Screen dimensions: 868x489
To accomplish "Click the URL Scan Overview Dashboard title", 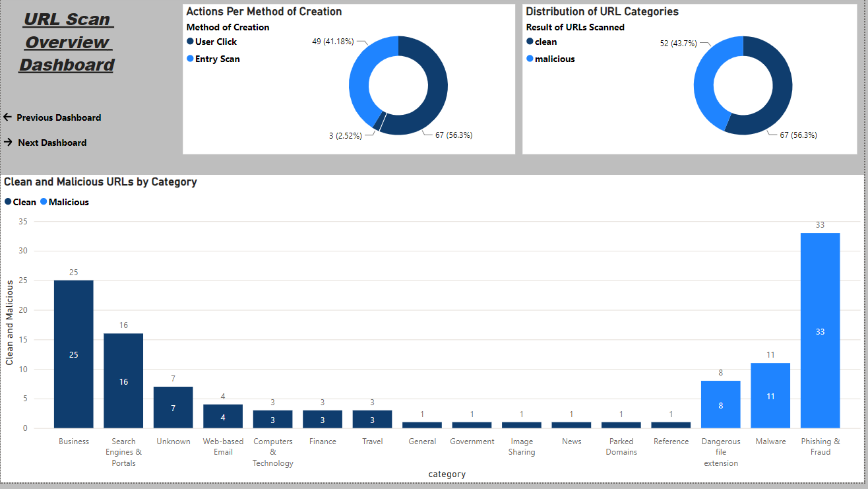I will (x=67, y=42).
